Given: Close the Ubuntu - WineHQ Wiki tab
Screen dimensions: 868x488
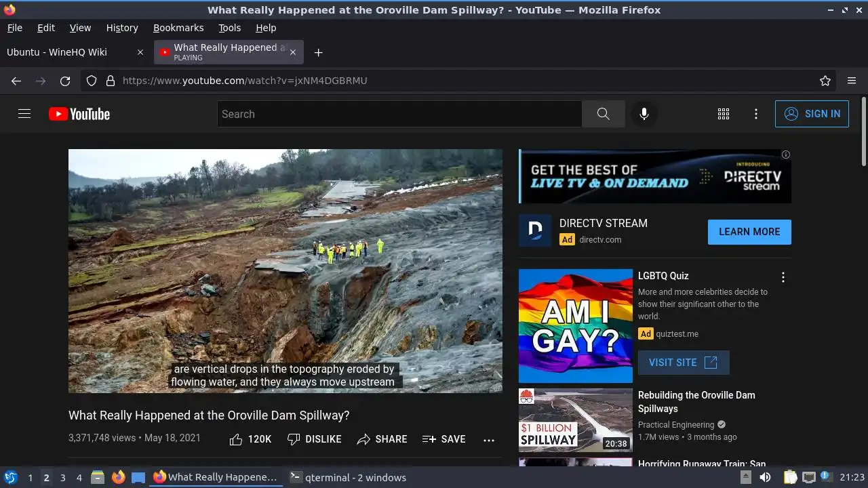Looking at the screenshot, I should [140, 52].
